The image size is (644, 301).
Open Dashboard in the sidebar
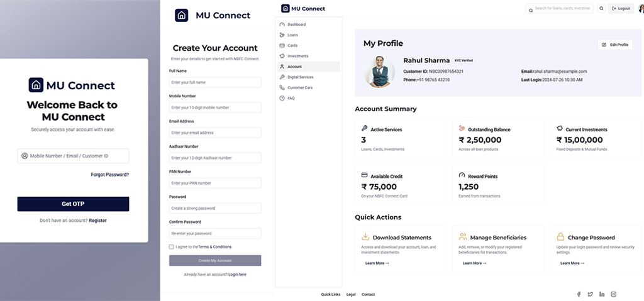(x=296, y=24)
